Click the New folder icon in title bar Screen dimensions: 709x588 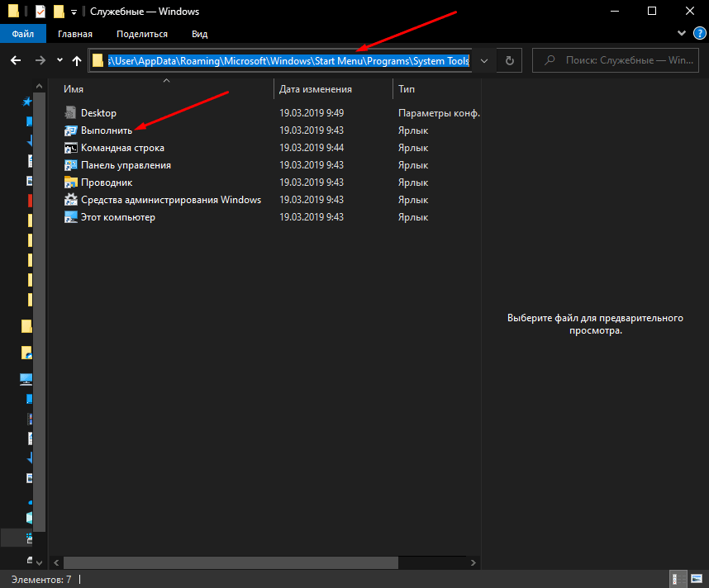pos(59,12)
